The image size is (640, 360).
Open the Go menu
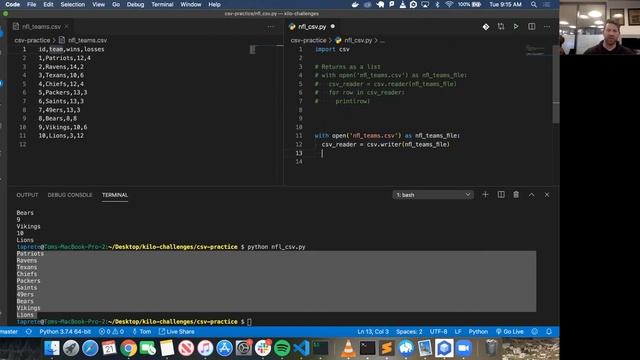(x=116, y=4)
